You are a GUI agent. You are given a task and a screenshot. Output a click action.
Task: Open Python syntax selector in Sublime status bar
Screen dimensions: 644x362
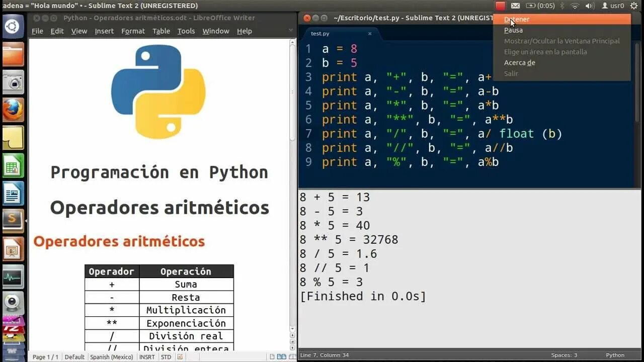tap(615, 355)
